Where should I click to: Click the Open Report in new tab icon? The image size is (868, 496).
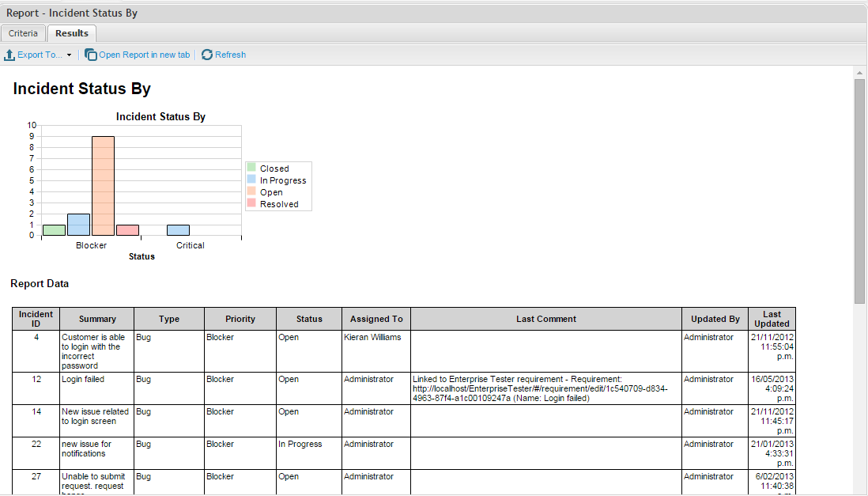(x=91, y=55)
